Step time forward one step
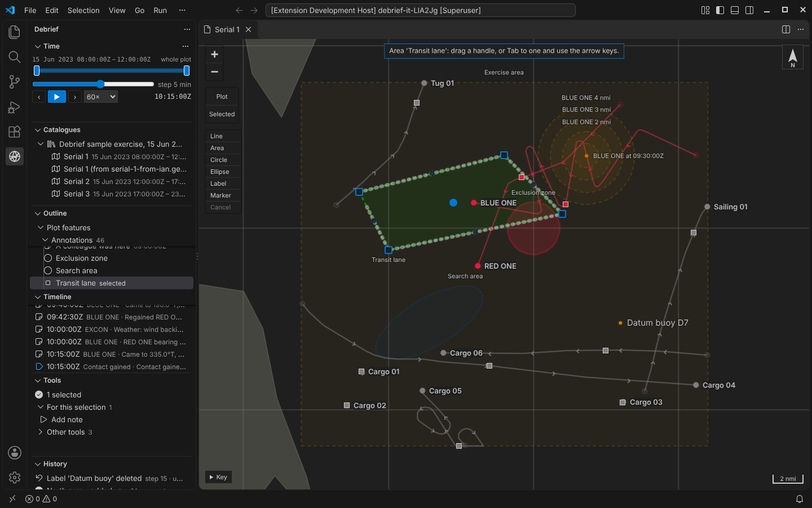This screenshot has height=508, width=812. click(x=75, y=97)
